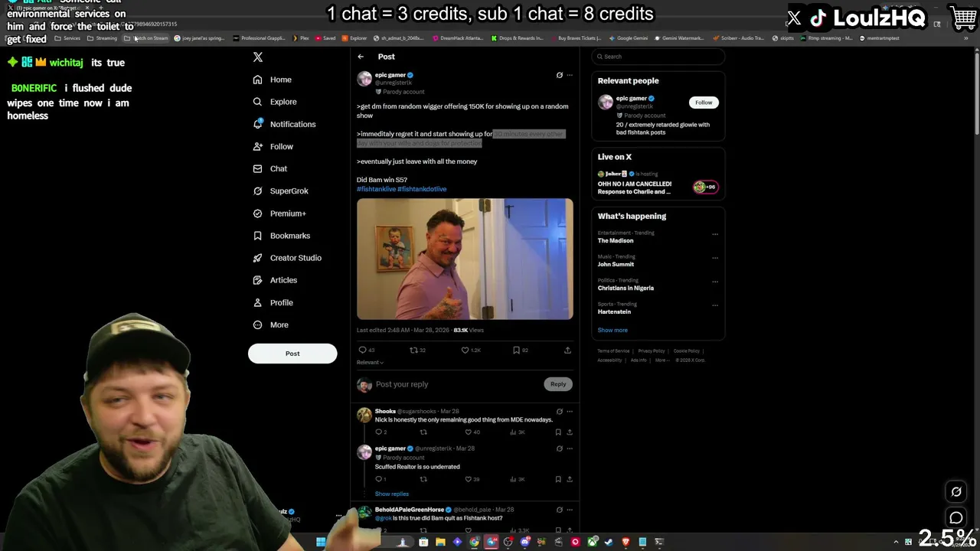The height and width of the screenshot is (551, 980).
Task: Open The Madison trend's three-dot menu
Action: [715, 234]
